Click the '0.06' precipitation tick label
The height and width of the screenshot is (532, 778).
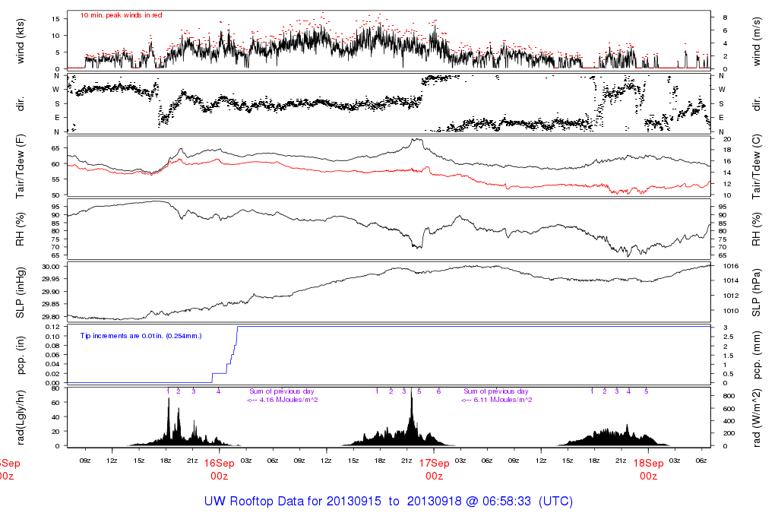[x=52, y=355]
